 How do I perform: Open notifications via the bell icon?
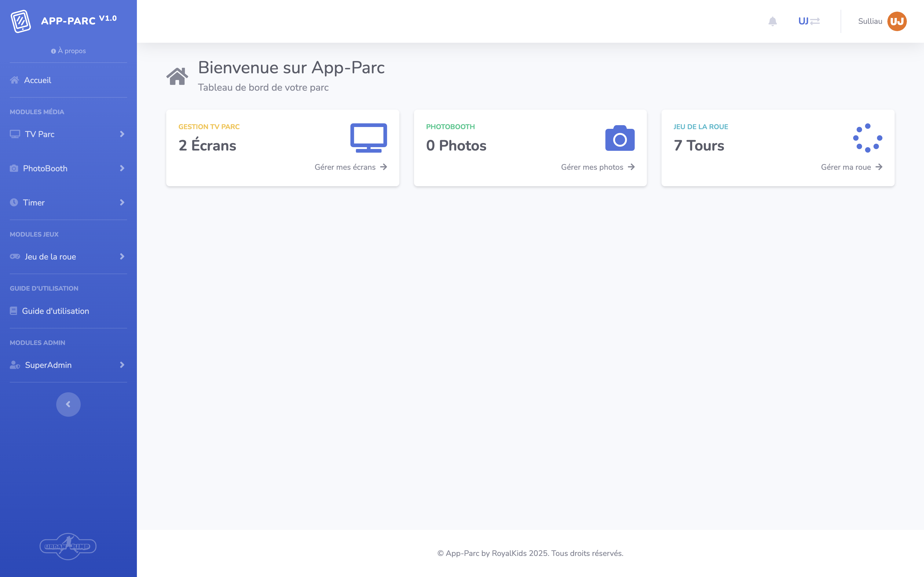774,21
